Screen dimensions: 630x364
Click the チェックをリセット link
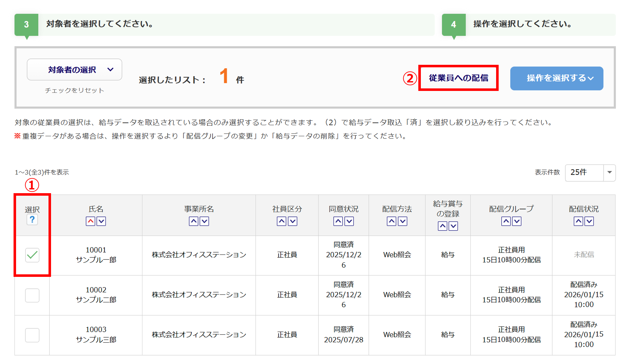point(74,90)
